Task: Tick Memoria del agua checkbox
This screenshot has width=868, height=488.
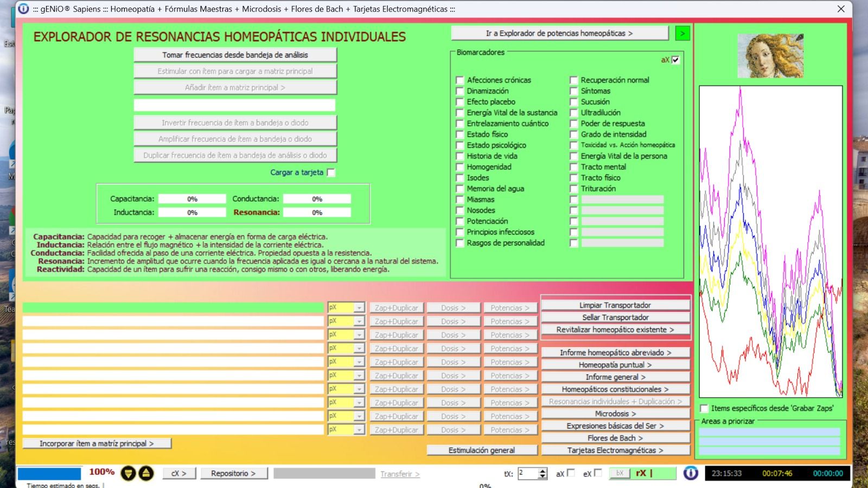Action: pos(459,189)
